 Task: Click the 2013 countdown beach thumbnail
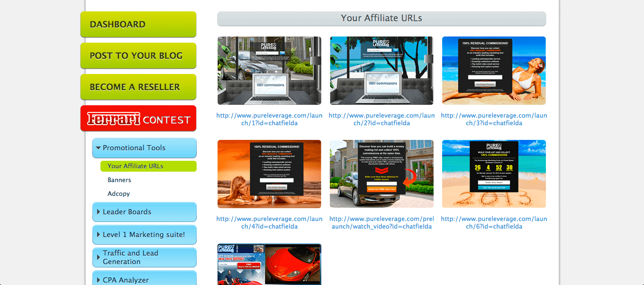pyautogui.click(x=494, y=174)
